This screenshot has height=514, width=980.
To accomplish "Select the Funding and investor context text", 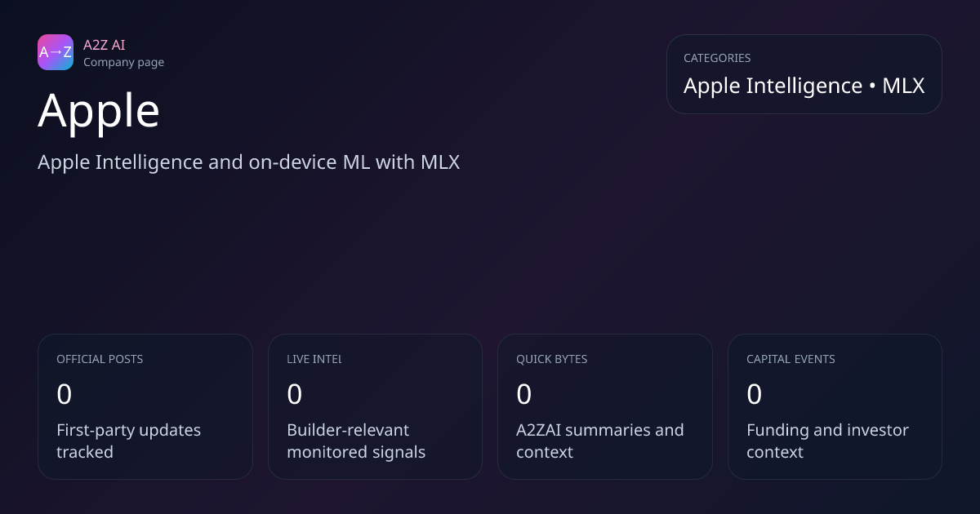I will tap(827, 441).
